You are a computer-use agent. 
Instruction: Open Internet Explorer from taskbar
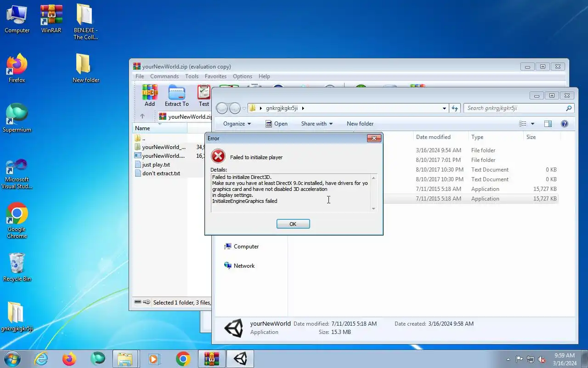(41, 359)
